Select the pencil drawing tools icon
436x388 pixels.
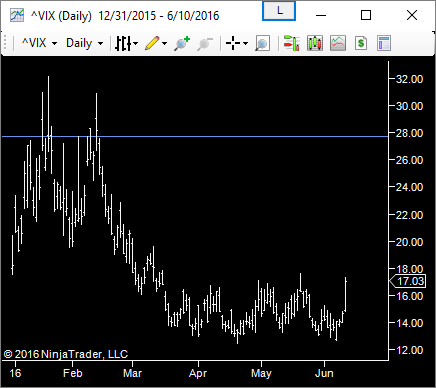[152, 43]
